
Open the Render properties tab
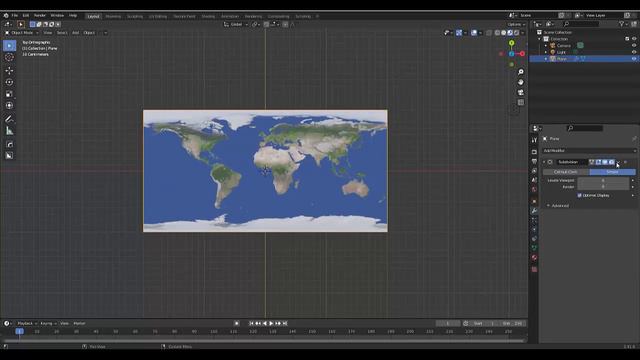[534, 152]
